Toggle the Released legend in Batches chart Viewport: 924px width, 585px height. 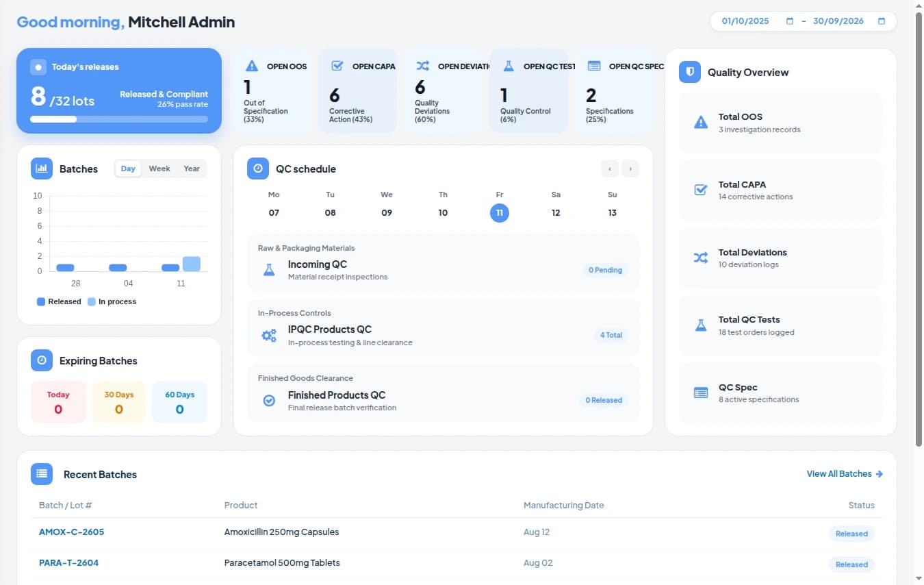pyautogui.click(x=59, y=301)
